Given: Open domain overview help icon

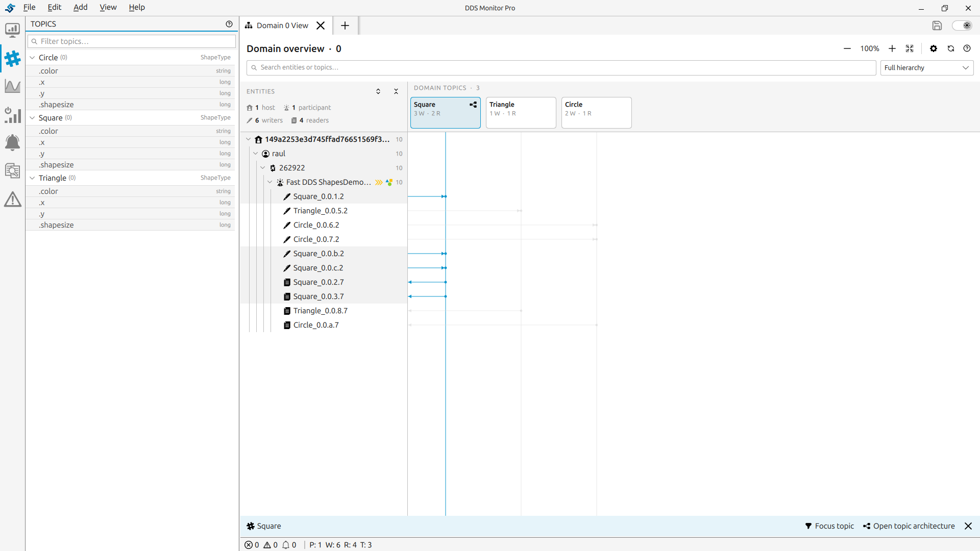Looking at the screenshot, I should pos(967,48).
